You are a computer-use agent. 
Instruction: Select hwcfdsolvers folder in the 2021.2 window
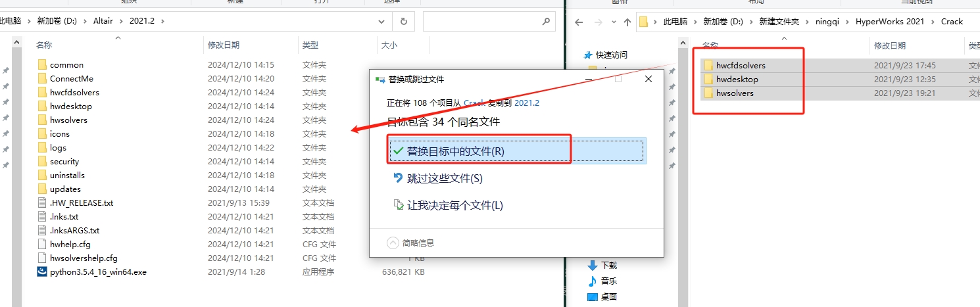(74, 92)
